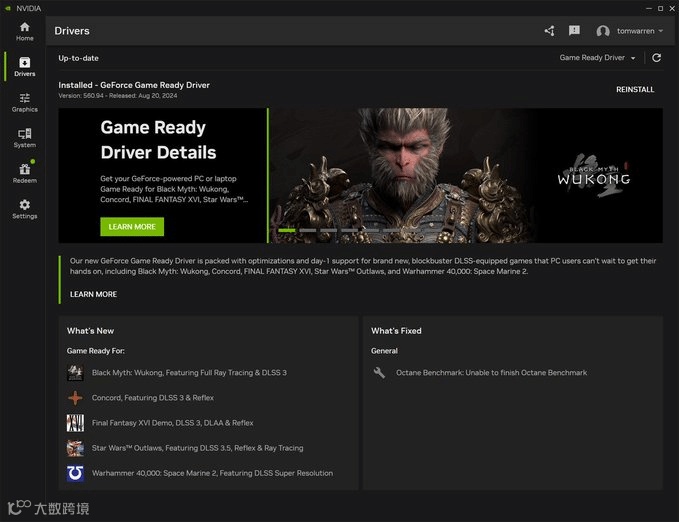Open the feedback icon in the header

(x=574, y=31)
